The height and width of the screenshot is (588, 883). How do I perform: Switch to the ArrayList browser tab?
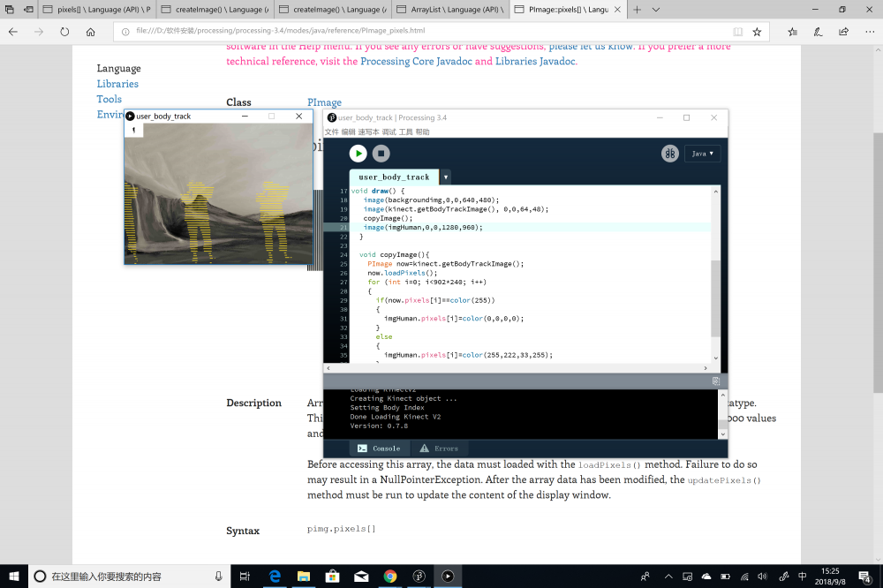click(x=449, y=10)
